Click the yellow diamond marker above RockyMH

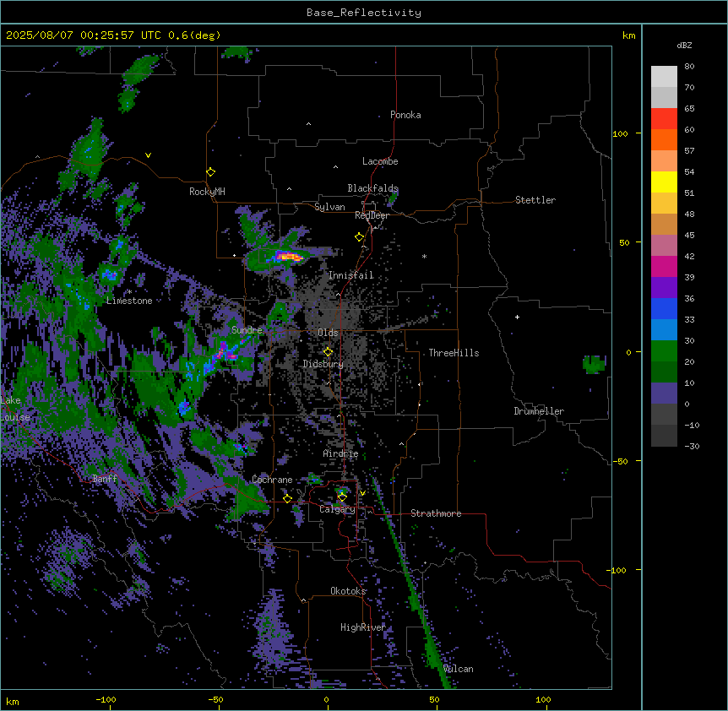coord(210,172)
